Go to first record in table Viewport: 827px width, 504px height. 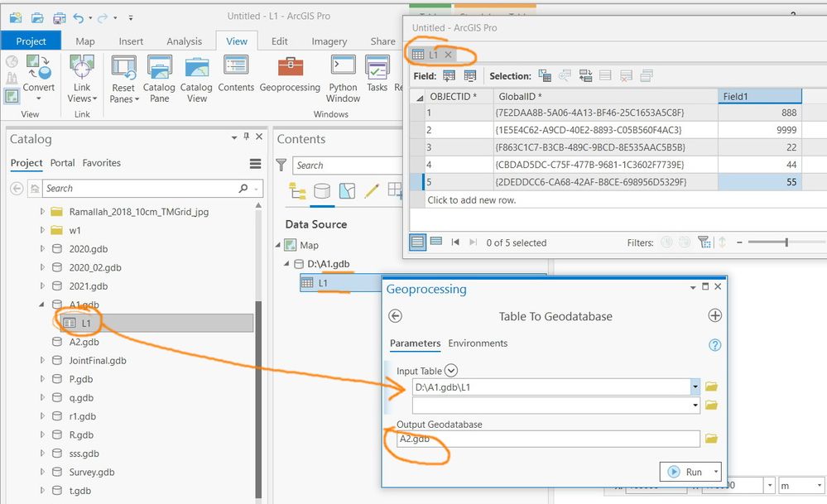[455, 242]
